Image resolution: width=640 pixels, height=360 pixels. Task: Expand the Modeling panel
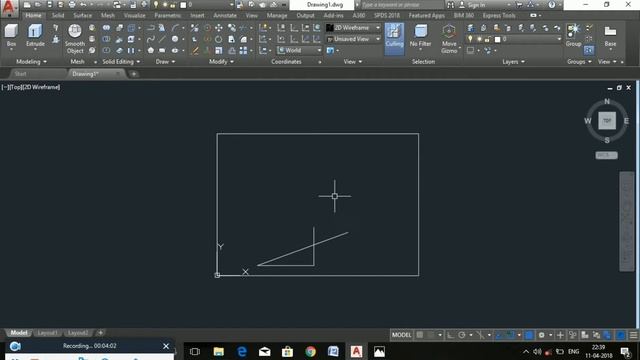tap(31, 62)
